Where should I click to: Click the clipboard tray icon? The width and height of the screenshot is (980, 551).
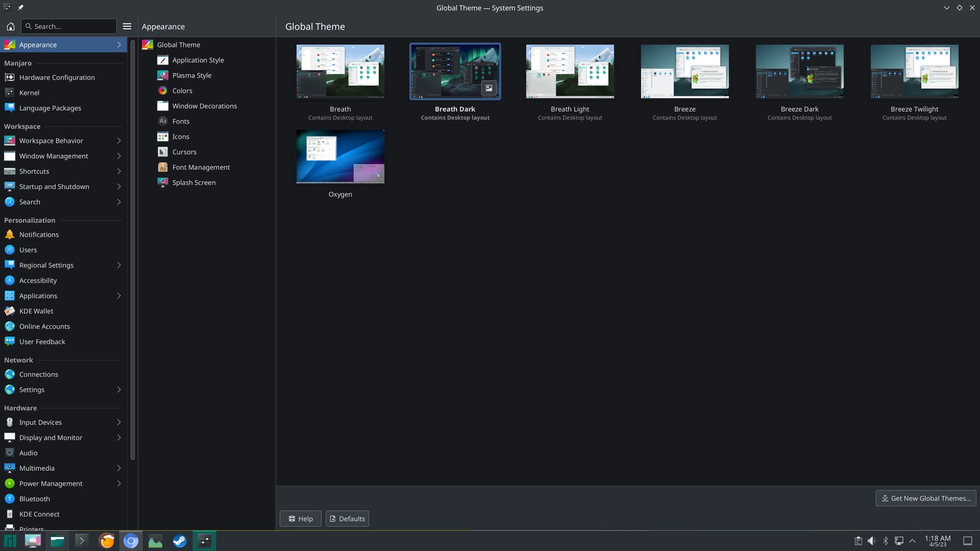click(x=859, y=541)
